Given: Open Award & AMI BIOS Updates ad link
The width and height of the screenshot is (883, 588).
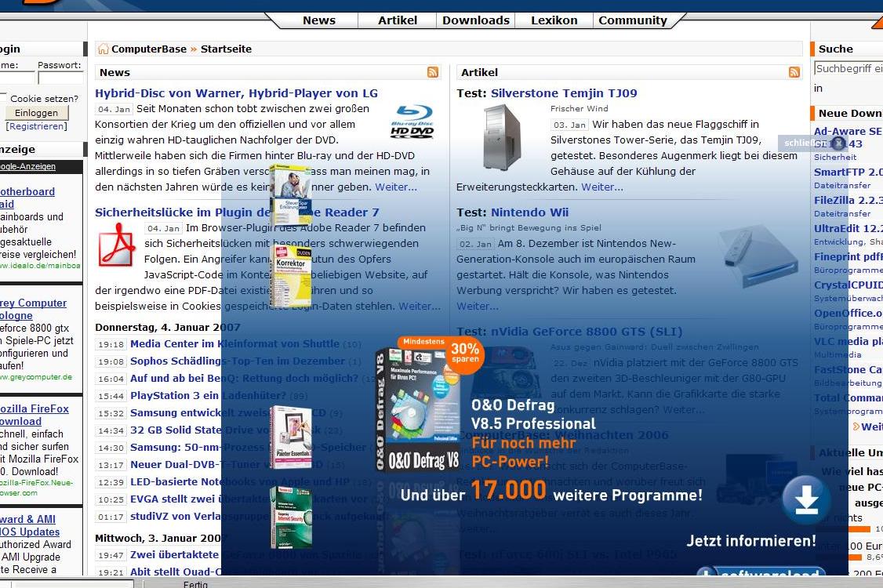Looking at the screenshot, I should click(x=30, y=525).
